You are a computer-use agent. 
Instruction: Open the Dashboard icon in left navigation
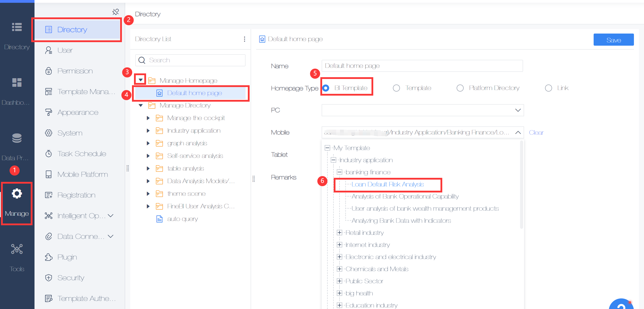17,82
